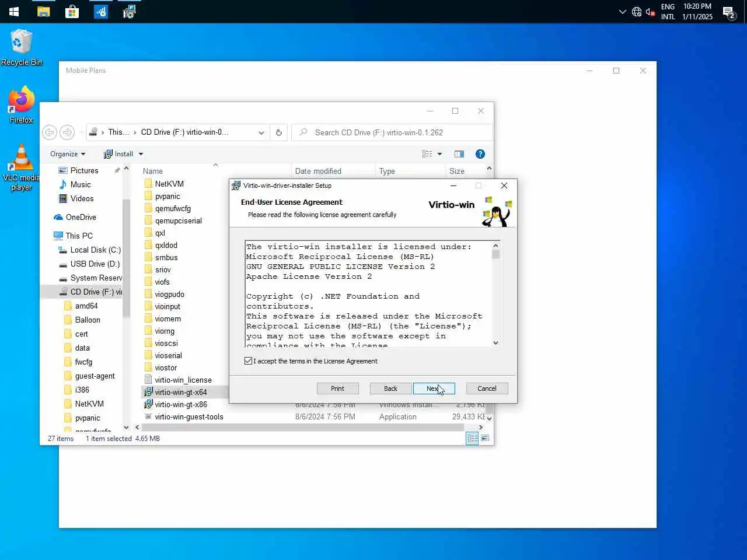Open the clock showing 10:20 PM

click(697, 12)
